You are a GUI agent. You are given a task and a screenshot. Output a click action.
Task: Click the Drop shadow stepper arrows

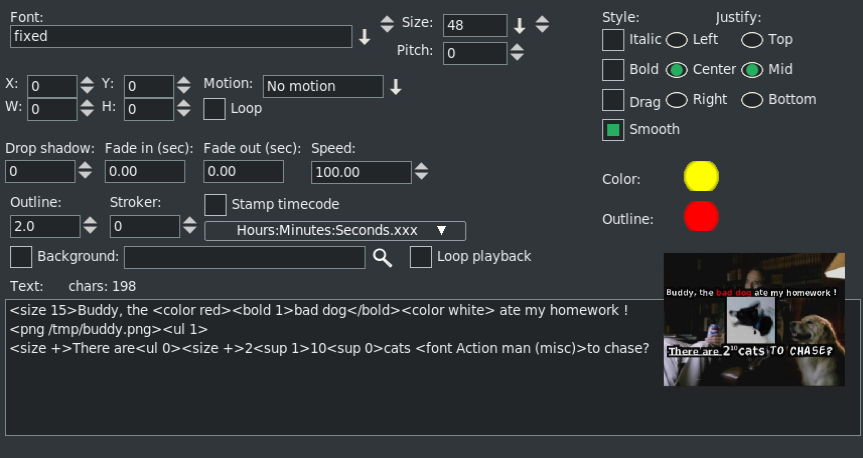pyautogui.click(x=87, y=172)
